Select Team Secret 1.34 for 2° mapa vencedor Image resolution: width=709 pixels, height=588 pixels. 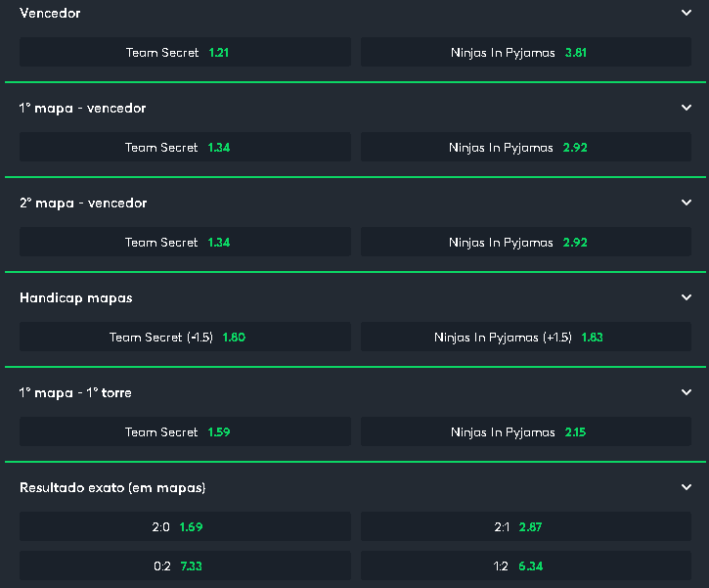tap(185, 242)
